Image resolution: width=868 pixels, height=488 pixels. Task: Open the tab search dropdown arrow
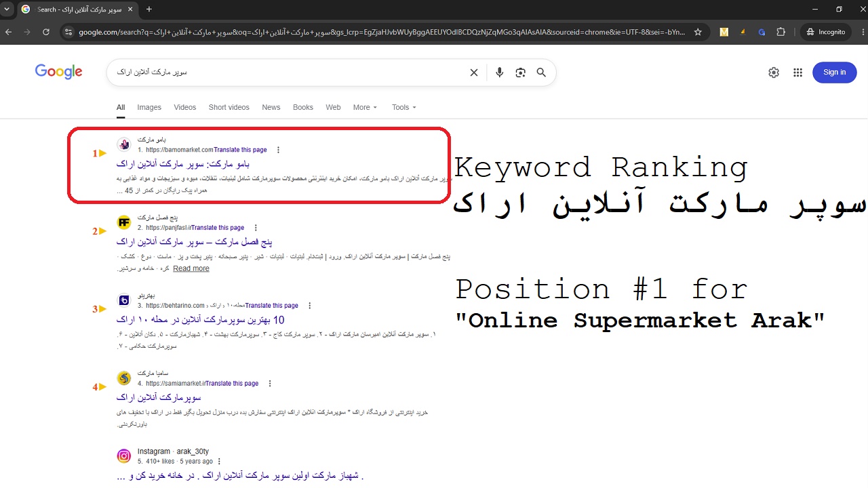7,9
